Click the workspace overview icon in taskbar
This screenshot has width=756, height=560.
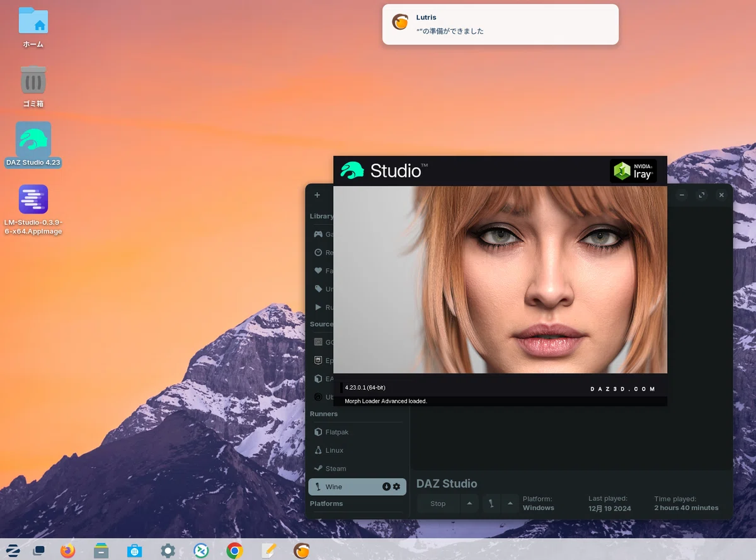39,551
